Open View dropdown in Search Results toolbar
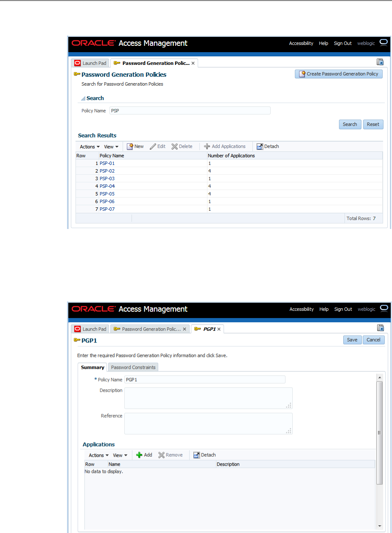This screenshot has height=533, width=392. [x=111, y=147]
